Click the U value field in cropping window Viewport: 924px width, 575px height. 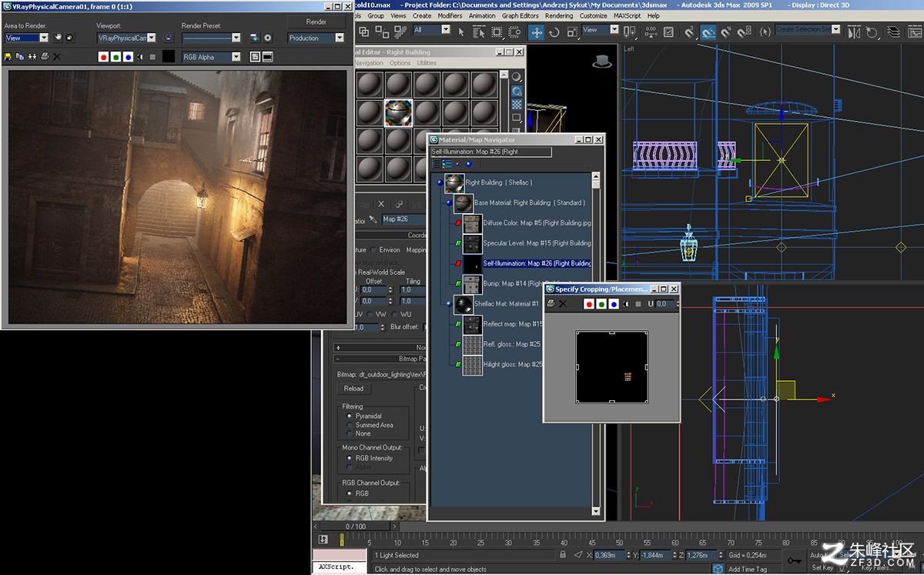pyautogui.click(x=663, y=304)
